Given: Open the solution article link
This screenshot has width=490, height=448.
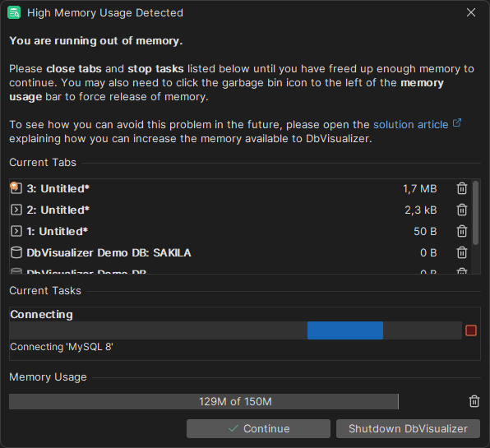Looking at the screenshot, I should click(410, 125).
